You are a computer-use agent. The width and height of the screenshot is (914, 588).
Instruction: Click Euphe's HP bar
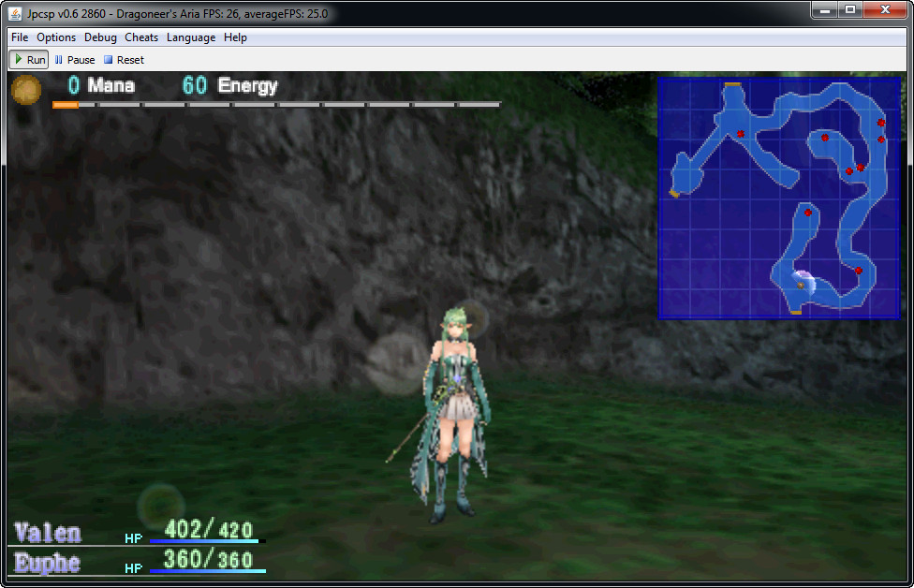tap(208, 571)
